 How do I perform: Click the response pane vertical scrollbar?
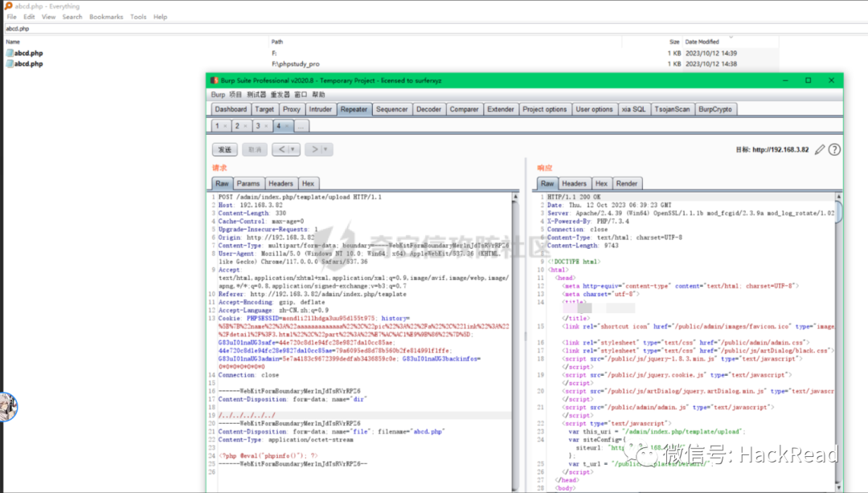(x=838, y=211)
